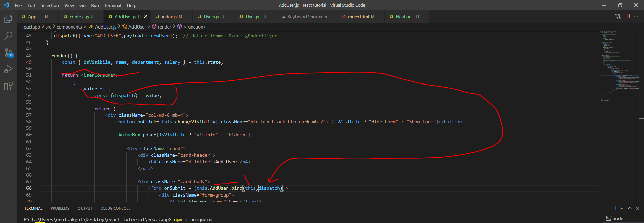Open Source Control with 10 changes
This screenshot has height=223, width=644.
(8, 53)
